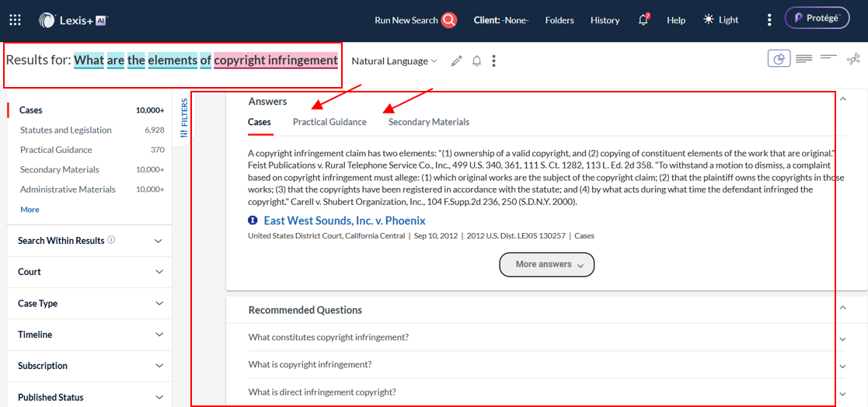868x407 pixels.
Task: Click the 6,928 statutes count
Action: (x=155, y=130)
